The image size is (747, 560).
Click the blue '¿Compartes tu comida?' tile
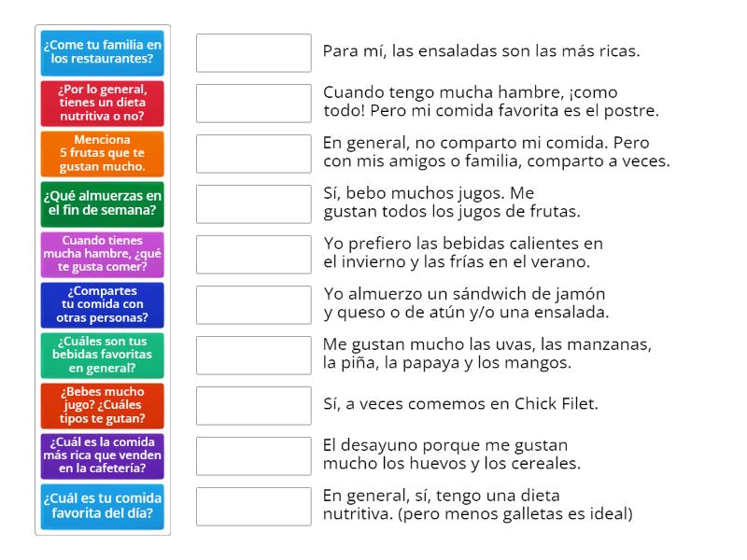[x=103, y=304]
